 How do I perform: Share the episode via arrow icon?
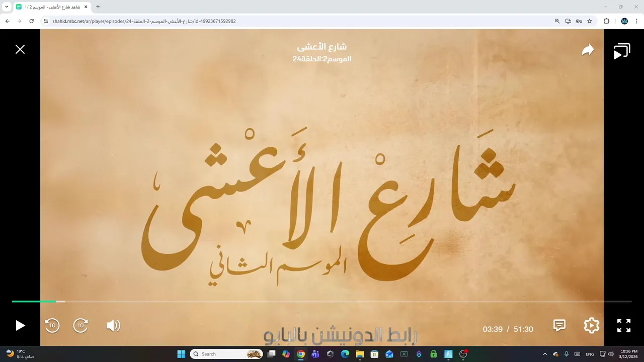tap(588, 50)
